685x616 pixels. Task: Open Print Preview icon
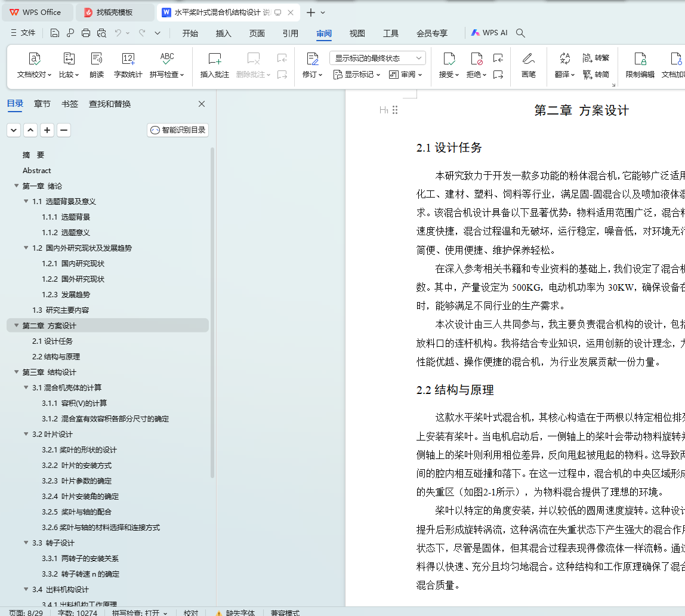click(102, 33)
